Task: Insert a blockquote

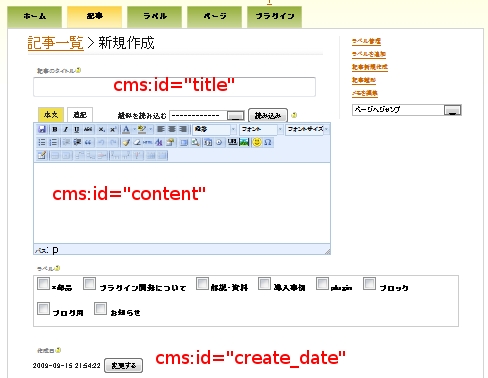Action: point(88,142)
